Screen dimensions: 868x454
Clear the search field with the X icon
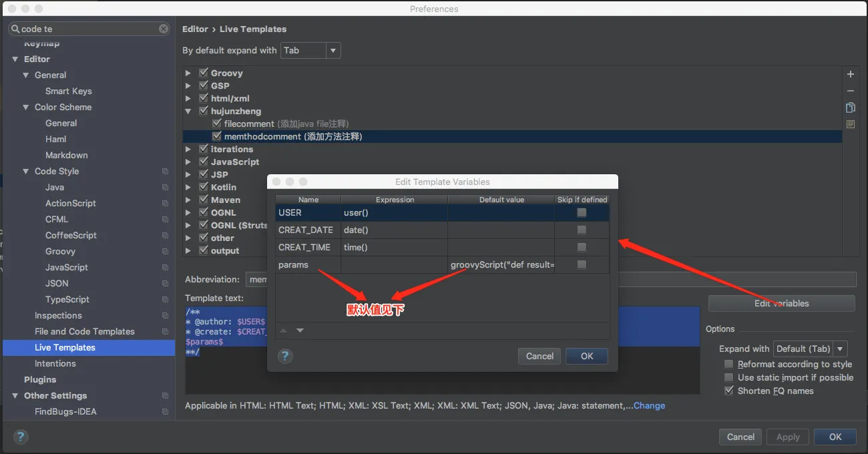click(164, 29)
